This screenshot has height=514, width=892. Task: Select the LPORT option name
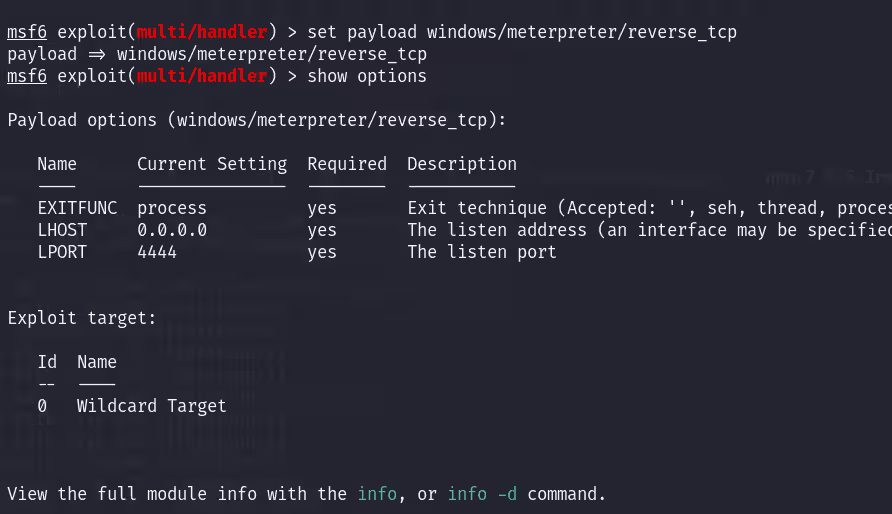(x=62, y=252)
